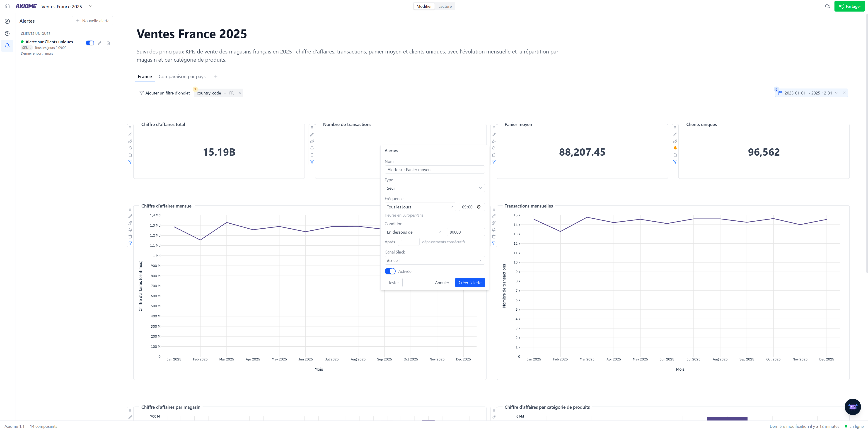
Task: Open the Canal Slack dropdown #social
Action: (434, 260)
